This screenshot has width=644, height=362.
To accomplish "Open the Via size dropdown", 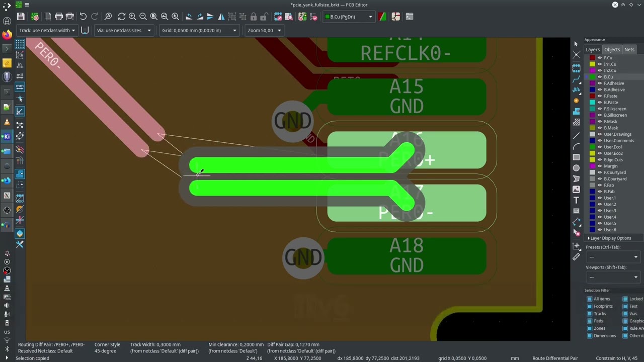I will (x=124, y=30).
